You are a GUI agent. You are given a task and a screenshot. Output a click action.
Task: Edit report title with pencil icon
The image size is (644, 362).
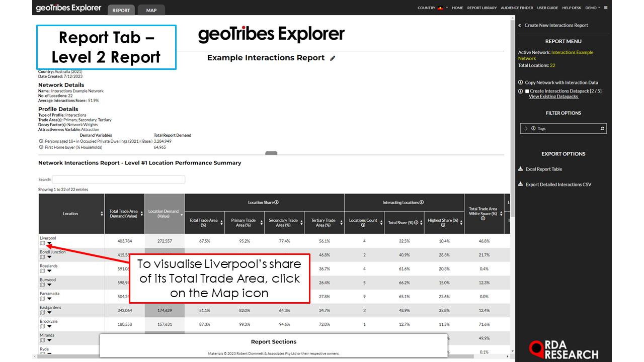click(333, 58)
